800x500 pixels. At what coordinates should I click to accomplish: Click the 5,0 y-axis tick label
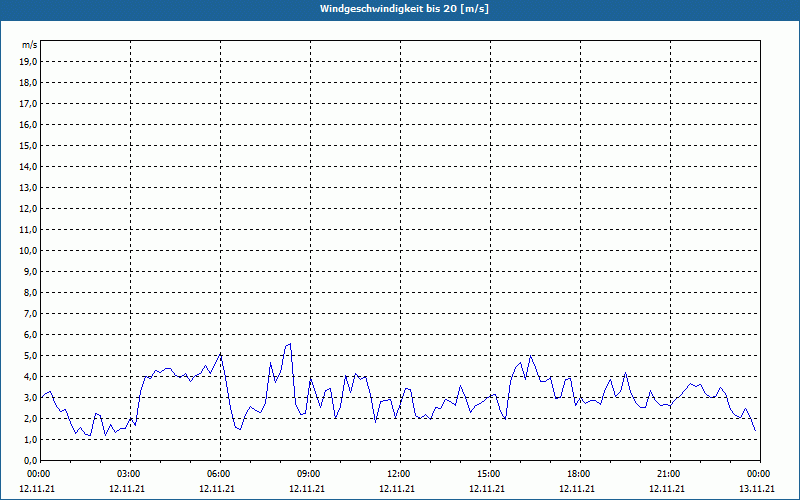(x=31, y=355)
